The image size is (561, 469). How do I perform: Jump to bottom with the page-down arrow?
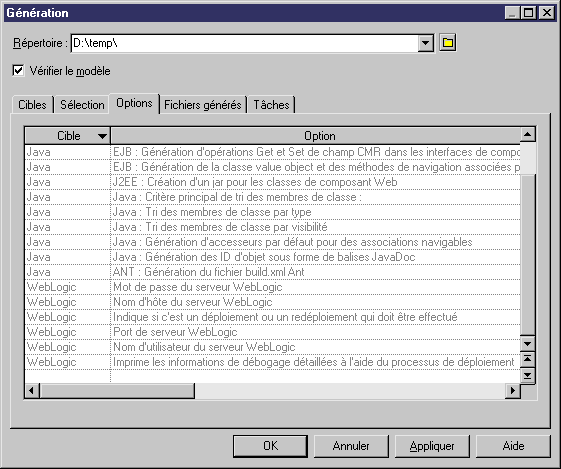[x=527, y=375]
